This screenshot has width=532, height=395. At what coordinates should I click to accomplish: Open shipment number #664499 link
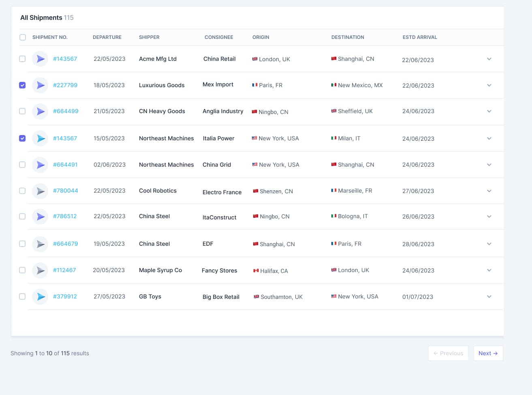[x=66, y=111]
